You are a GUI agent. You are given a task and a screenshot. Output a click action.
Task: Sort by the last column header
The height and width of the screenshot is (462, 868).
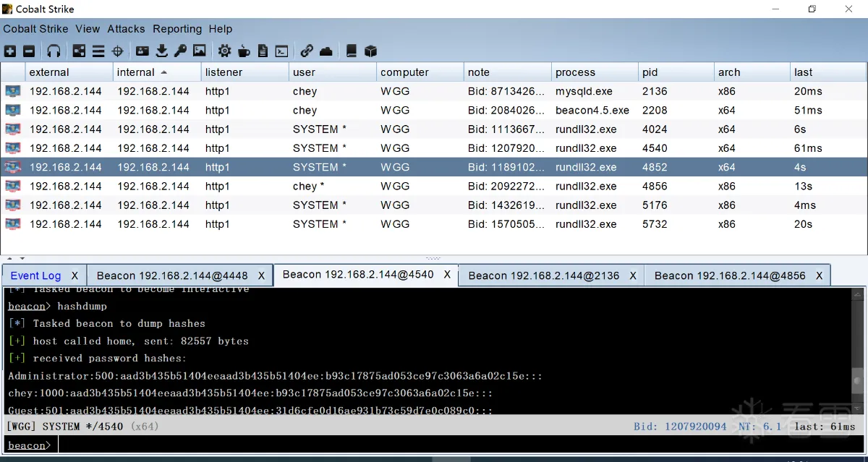click(x=828, y=72)
